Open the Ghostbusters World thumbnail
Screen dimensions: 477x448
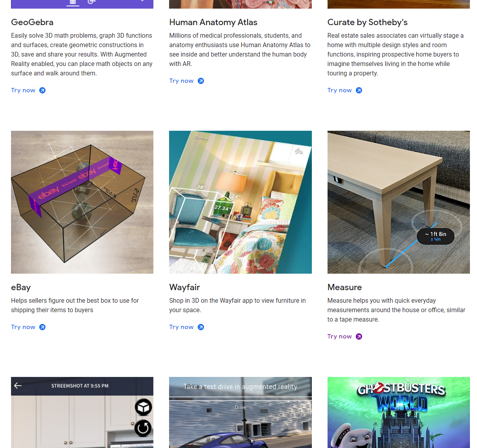pyautogui.click(x=399, y=412)
